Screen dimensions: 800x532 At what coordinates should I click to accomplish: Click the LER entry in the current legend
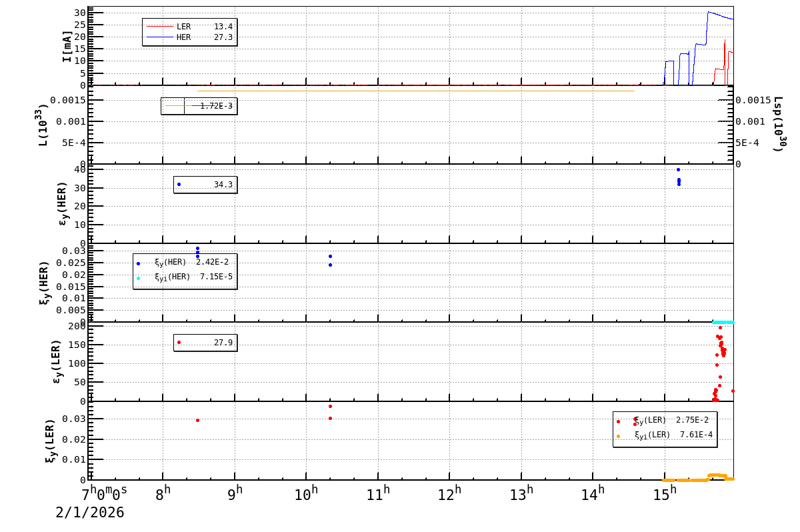click(x=189, y=27)
